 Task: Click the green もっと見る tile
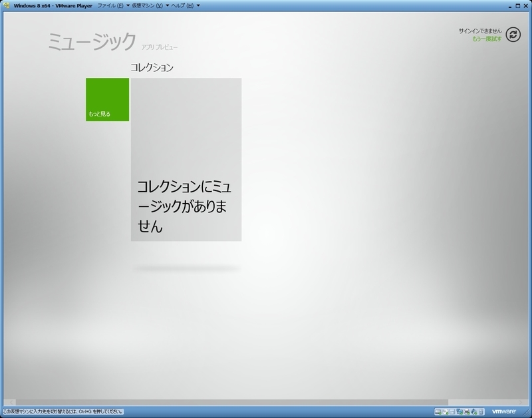pos(107,99)
